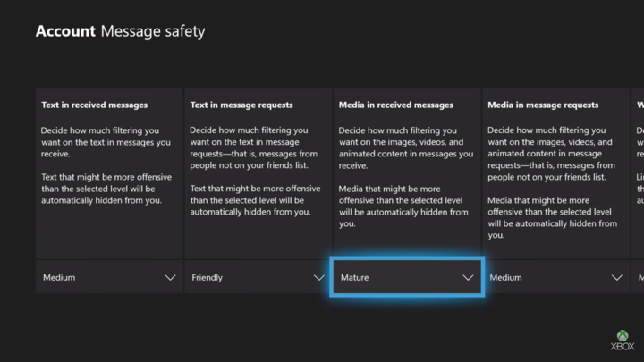Select the Text in message requests heading
The image size is (644, 362).
point(241,105)
